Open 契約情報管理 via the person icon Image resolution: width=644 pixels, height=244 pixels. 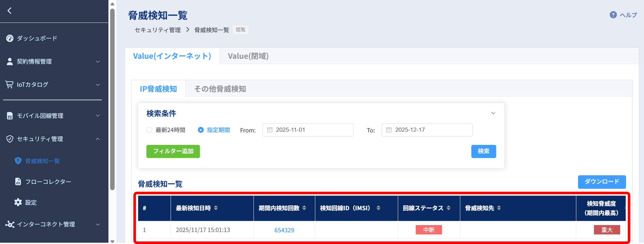point(10,61)
